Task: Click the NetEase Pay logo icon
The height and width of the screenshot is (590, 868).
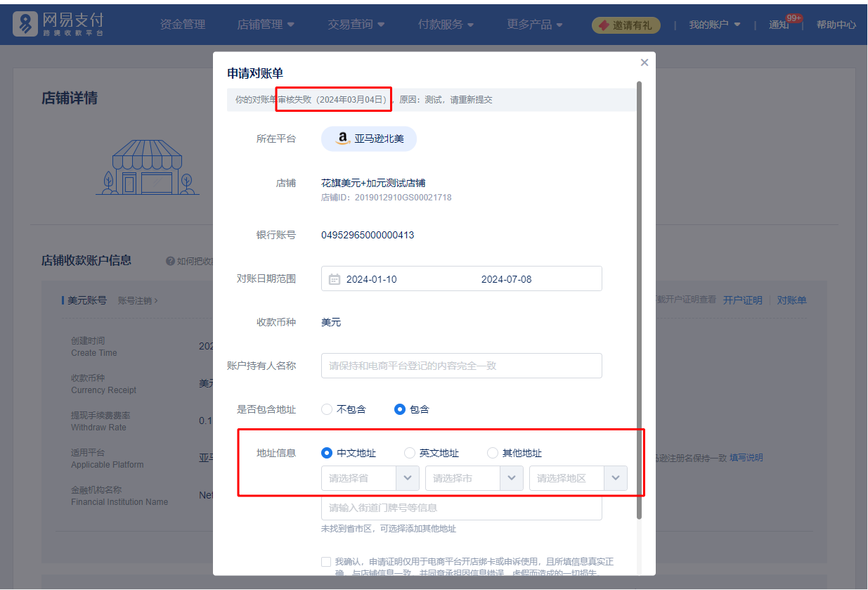Action: tap(26, 24)
